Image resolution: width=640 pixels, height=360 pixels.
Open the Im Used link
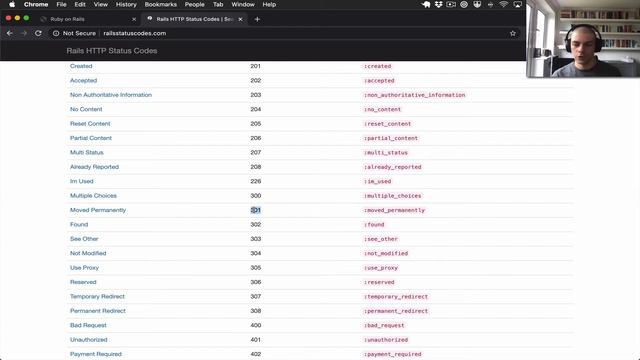82,181
